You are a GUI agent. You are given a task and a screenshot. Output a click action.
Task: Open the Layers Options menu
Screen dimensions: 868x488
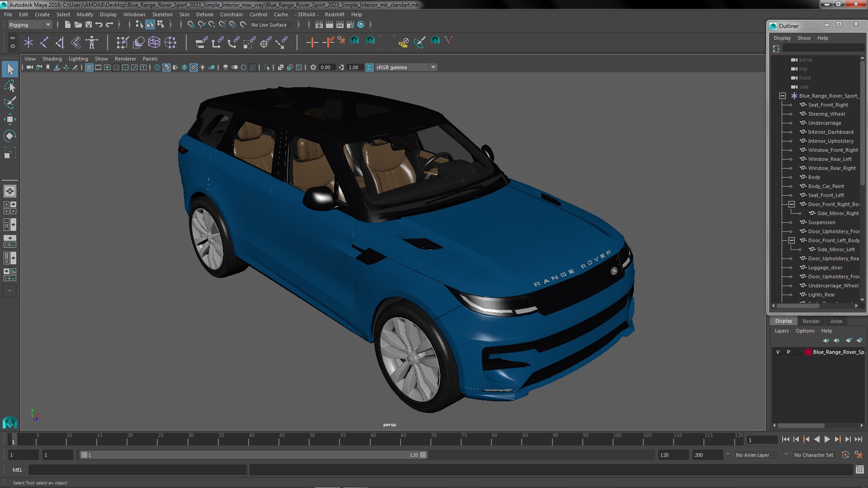point(805,331)
